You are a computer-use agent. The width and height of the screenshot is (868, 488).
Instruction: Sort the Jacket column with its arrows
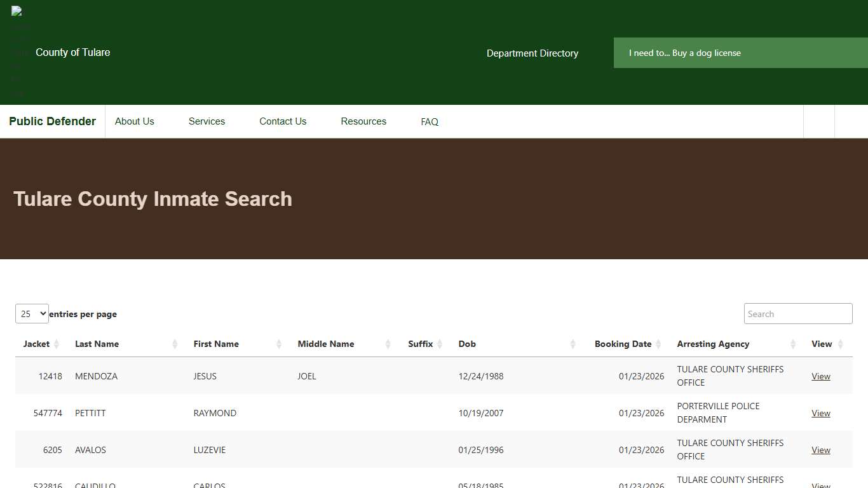(x=58, y=344)
